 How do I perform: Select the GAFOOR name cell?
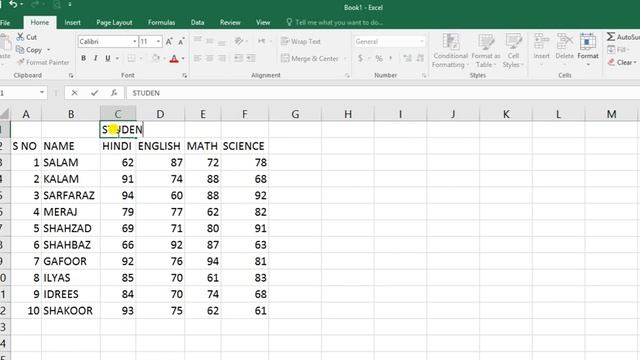70,261
